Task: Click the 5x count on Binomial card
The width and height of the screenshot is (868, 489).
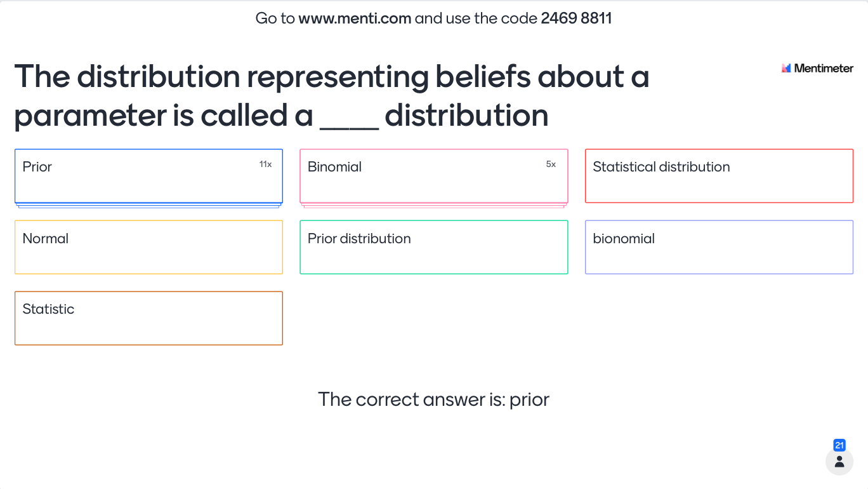Action: pos(551,164)
